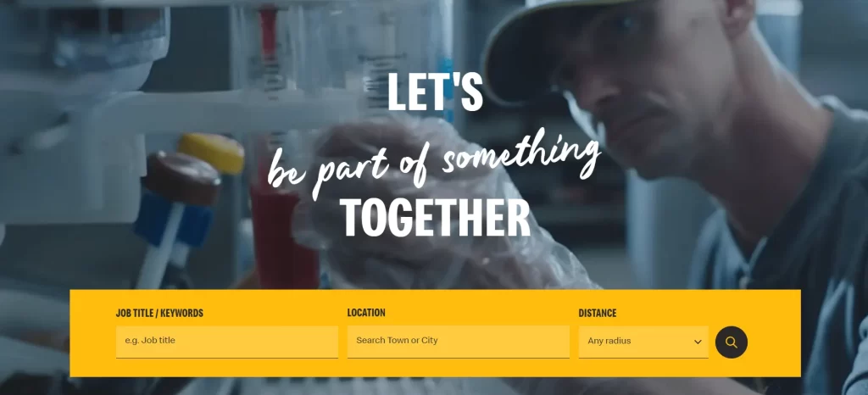Click the dark circular search button

(732, 342)
